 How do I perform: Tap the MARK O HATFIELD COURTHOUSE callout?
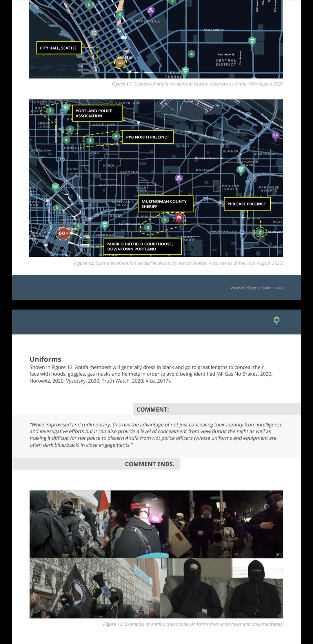[x=143, y=246]
